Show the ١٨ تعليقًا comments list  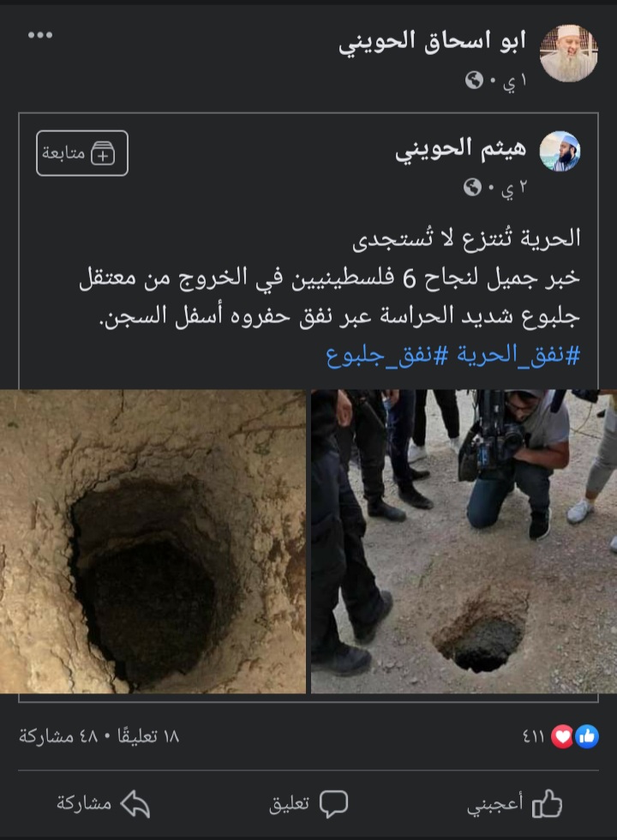(x=147, y=736)
